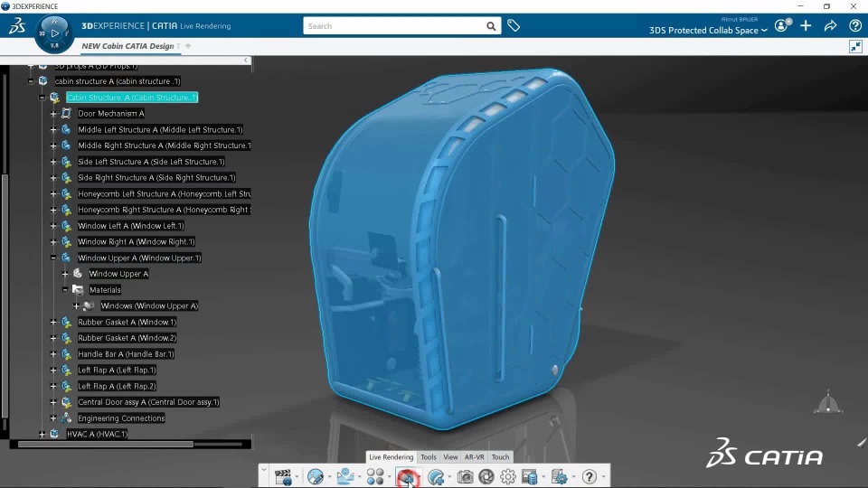Viewport: 868px width, 488px height.
Task: Collapse the Materials folder node
Action: pos(65,290)
